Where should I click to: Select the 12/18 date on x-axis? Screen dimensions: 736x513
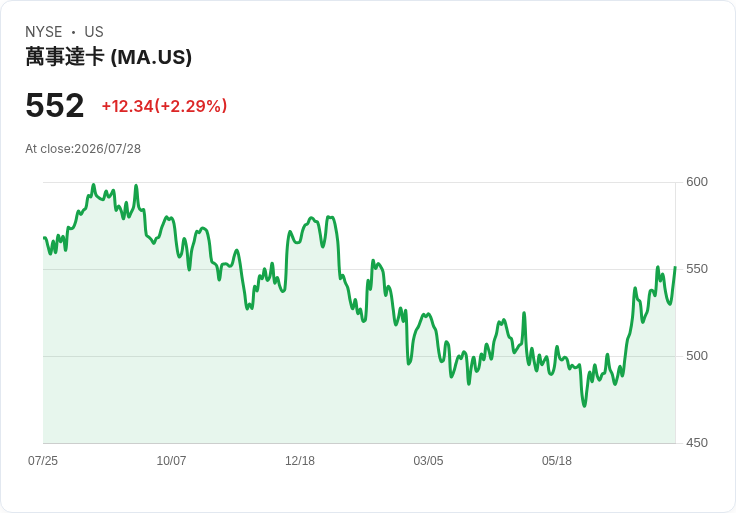coord(300,461)
